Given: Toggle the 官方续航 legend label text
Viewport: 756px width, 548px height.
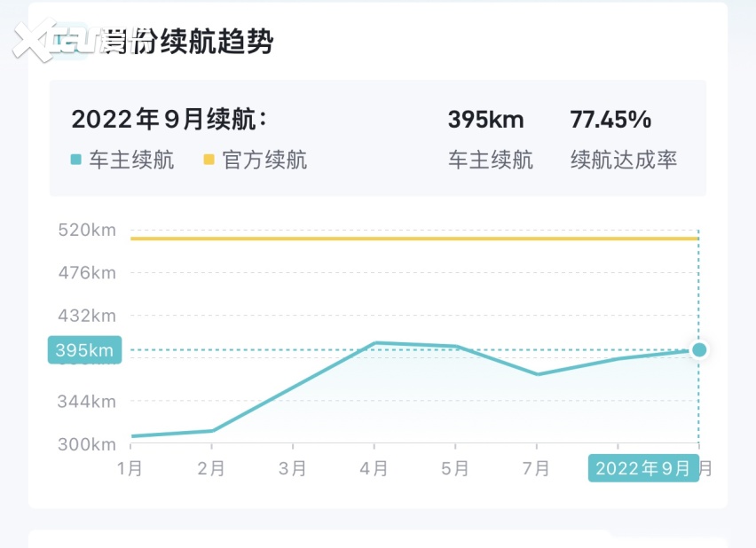Looking at the screenshot, I should click(264, 160).
